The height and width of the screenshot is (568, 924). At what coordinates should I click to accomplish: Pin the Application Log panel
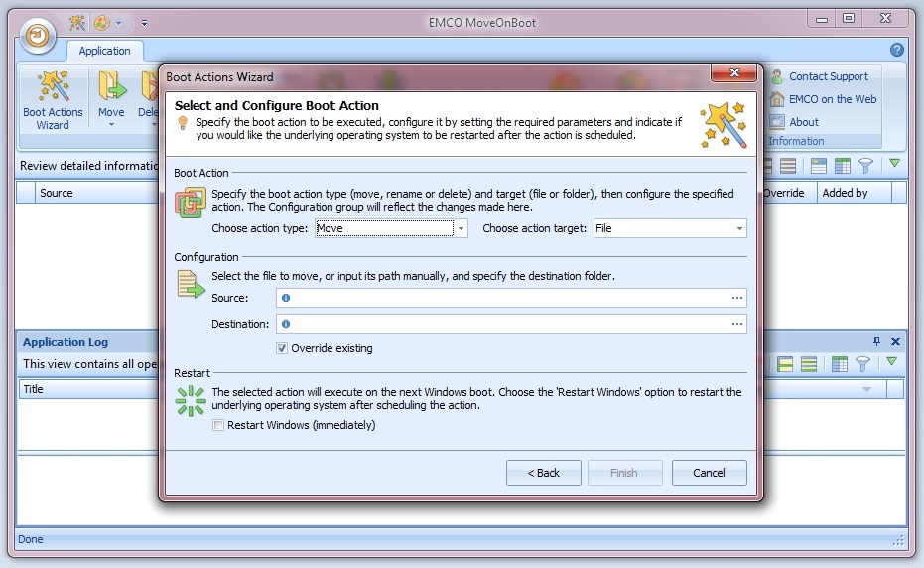click(876, 341)
